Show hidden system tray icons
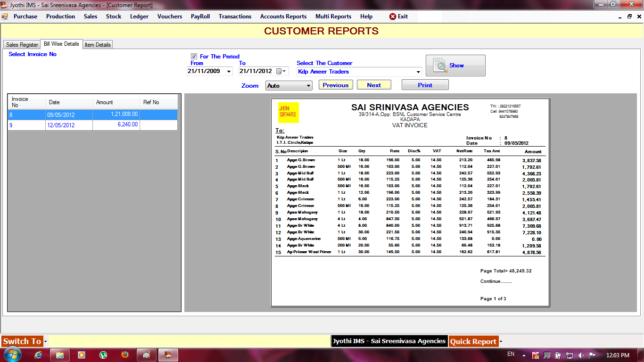644x362 pixels. [x=524, y=355]
